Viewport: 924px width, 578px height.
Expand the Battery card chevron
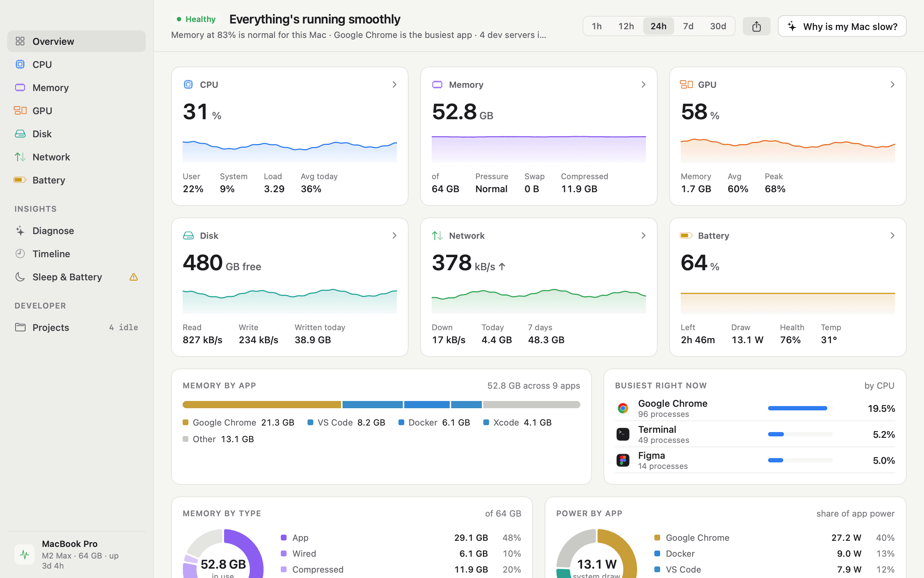892,236
